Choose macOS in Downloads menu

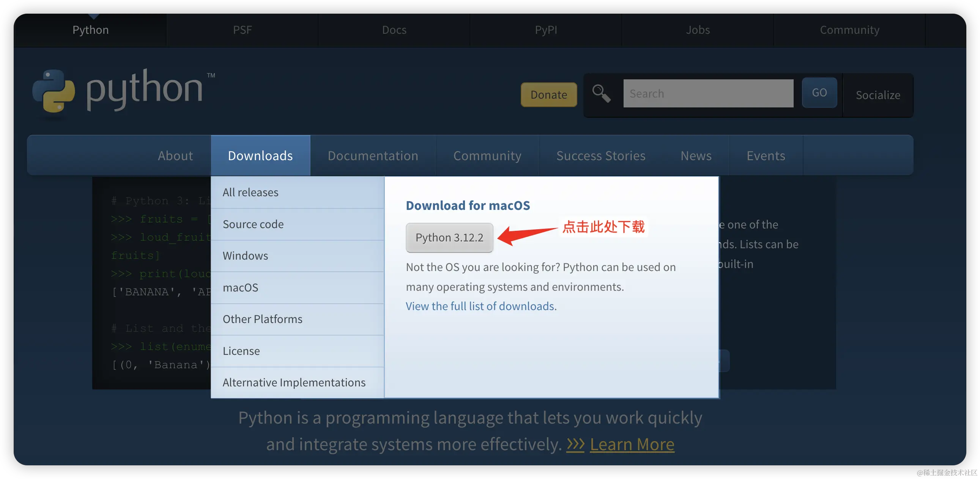tap(297, 287)
